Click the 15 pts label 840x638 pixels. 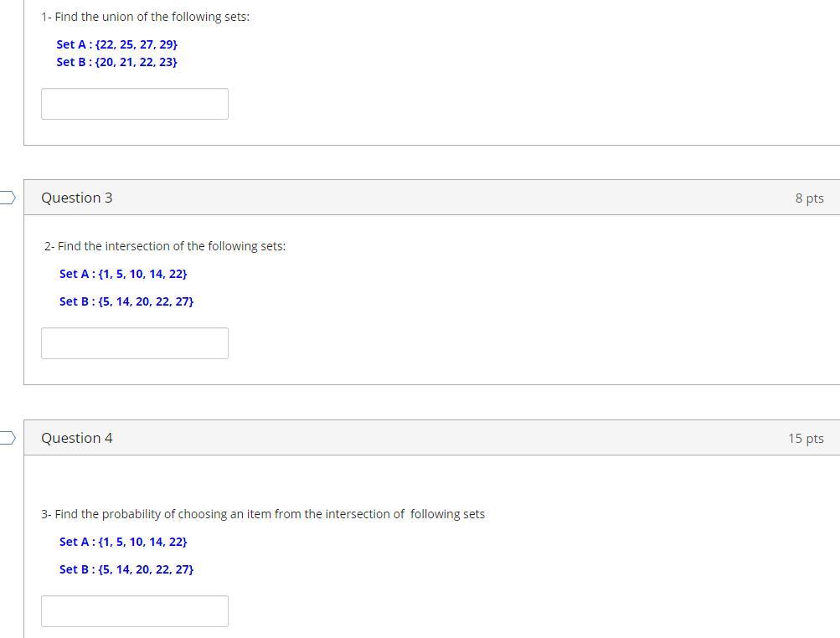tap(806, 438)
